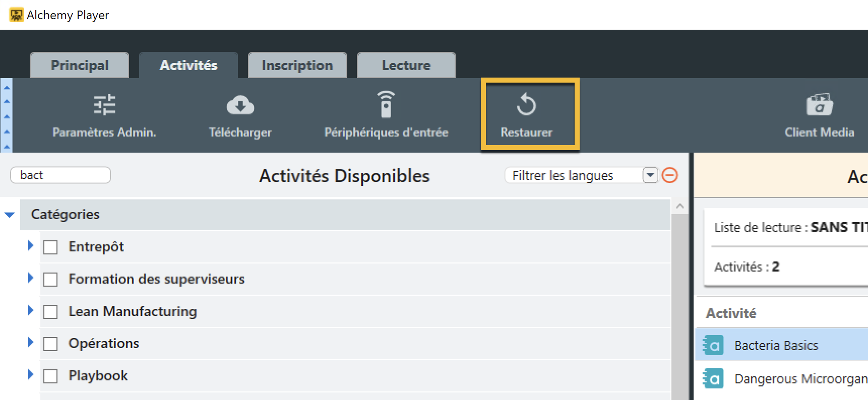
Task: Click the Bacteria Basics activity icon
Action: 713,346
